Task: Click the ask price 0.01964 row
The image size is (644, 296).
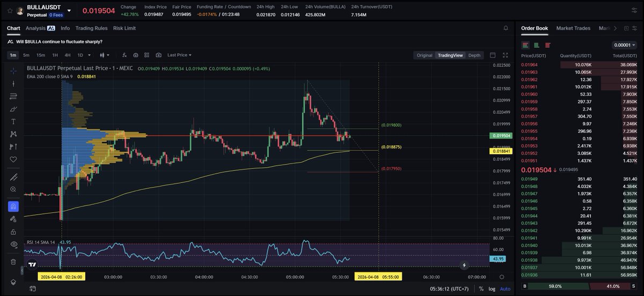Action: click(579, 64)
